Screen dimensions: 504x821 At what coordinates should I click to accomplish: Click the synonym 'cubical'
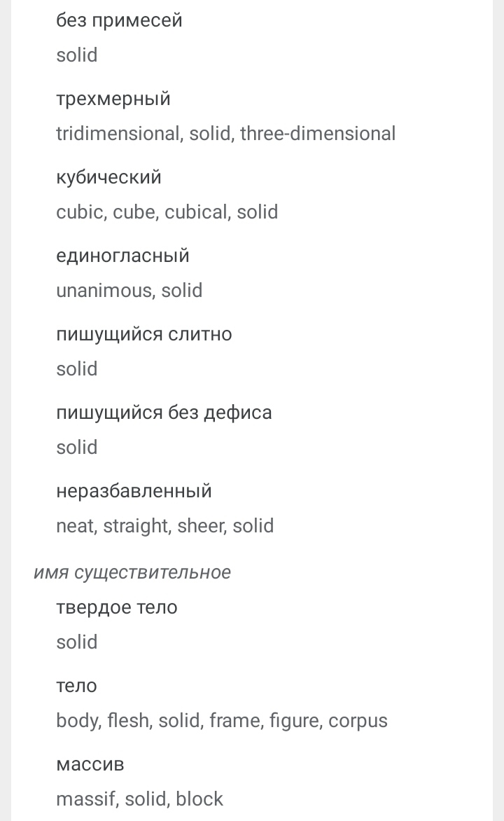click(197, 212)
